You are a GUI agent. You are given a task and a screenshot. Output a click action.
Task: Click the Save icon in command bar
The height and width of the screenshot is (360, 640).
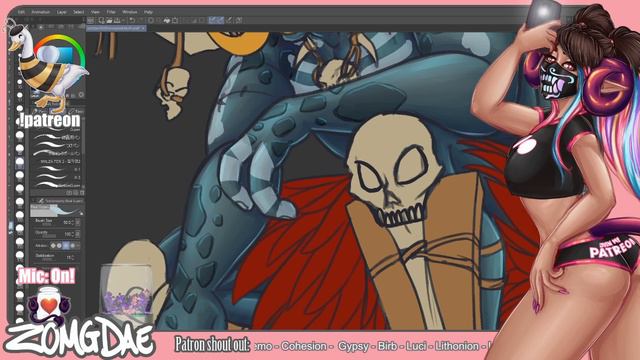(x=117, y=20)
